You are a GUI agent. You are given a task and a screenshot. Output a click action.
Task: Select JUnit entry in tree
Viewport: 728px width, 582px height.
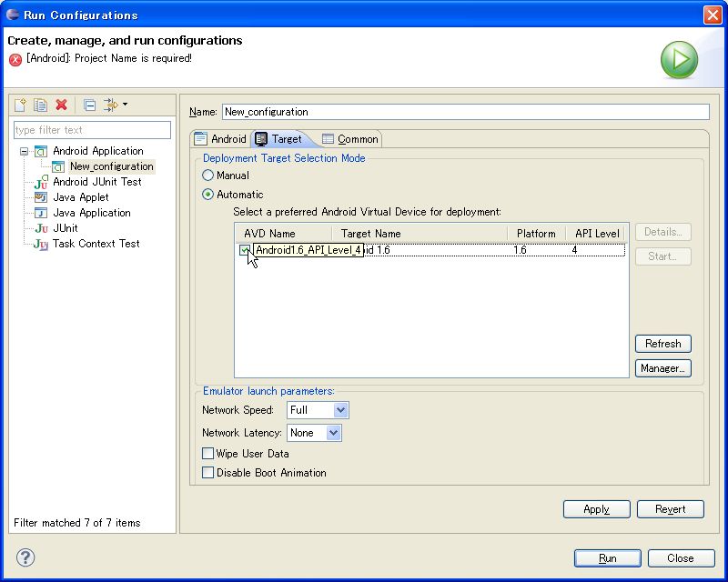66,228
